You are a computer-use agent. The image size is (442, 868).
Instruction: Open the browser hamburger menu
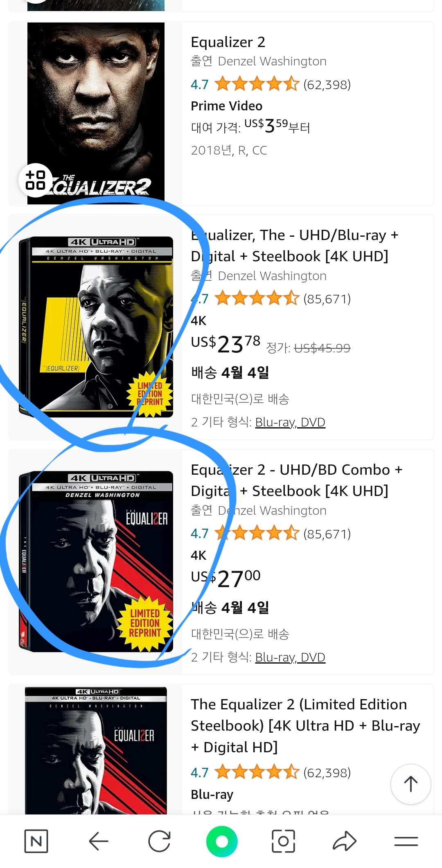(x=406, y=841)
